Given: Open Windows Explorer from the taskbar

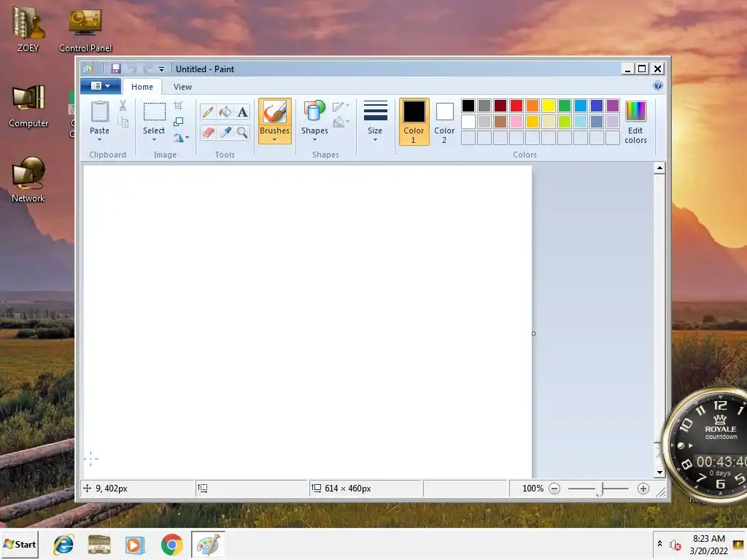Looking at the screenshot, I should [x=99, y=544].
